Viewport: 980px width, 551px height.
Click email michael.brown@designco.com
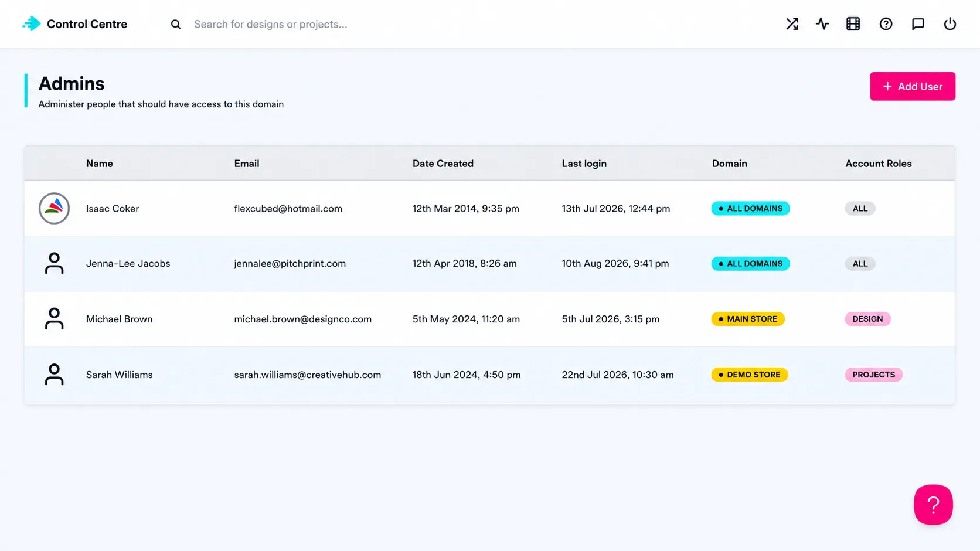point(303,319)
